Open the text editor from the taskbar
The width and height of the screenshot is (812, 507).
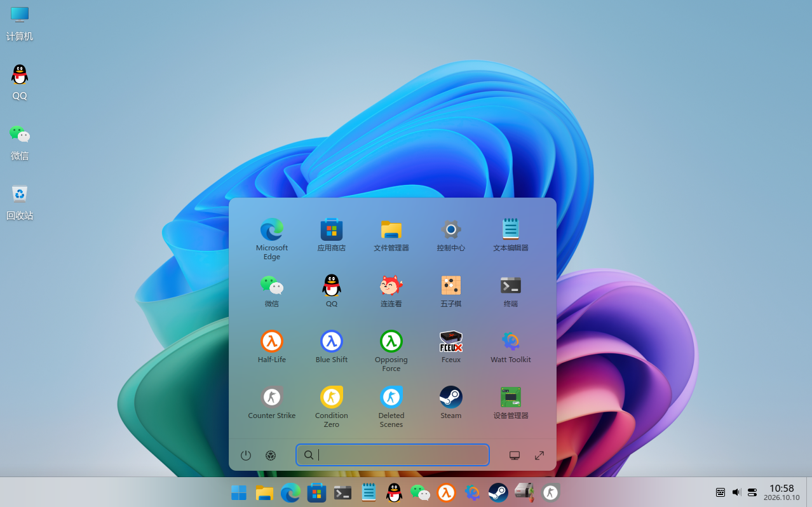coord(369,492)
